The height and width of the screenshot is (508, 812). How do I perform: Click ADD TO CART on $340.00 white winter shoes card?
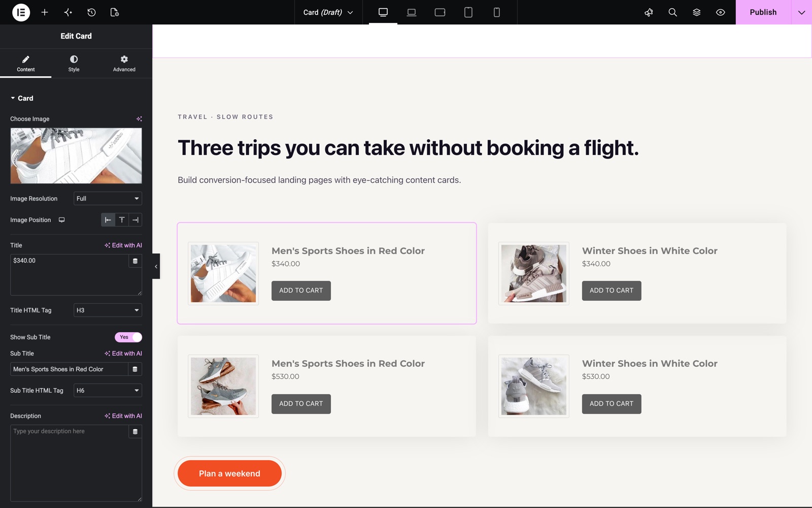612,291
